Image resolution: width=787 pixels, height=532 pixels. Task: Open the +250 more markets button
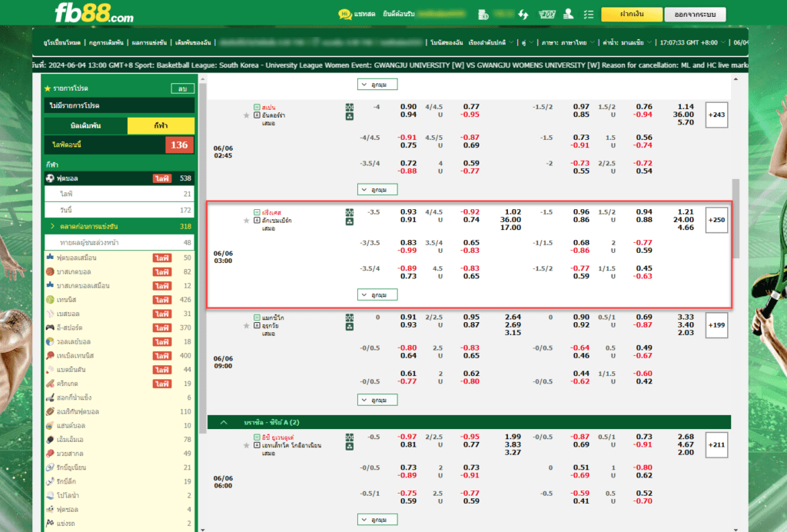point(716,220)
